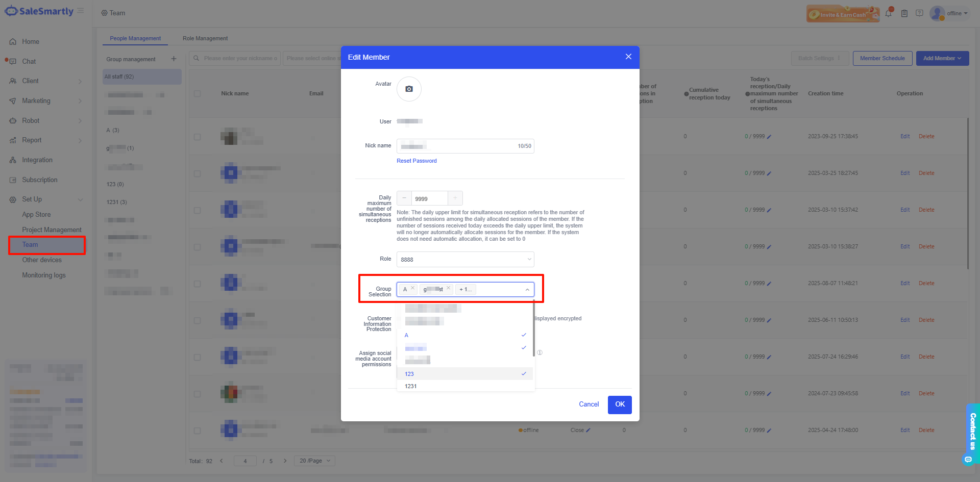
Task: Close the Edit Member dialog with X
Action: coord(628,57)
